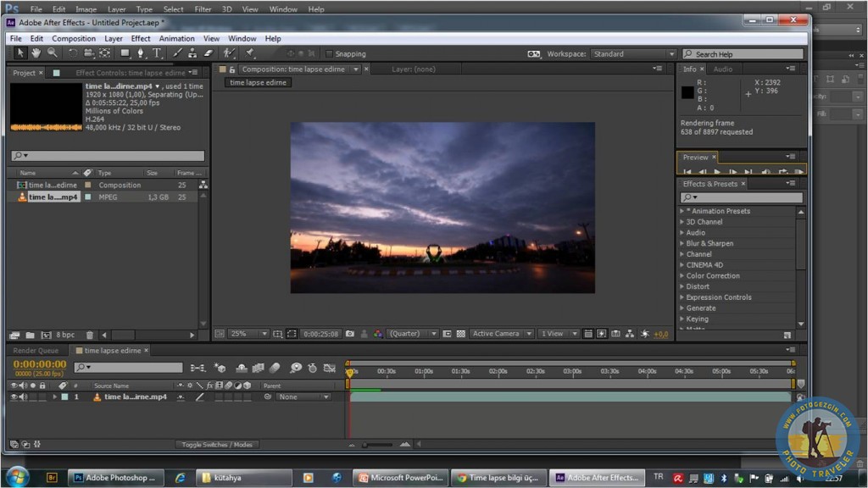Click the 0:00:00:00 timeline current time

pyautogui.click(x=39, y=364)
